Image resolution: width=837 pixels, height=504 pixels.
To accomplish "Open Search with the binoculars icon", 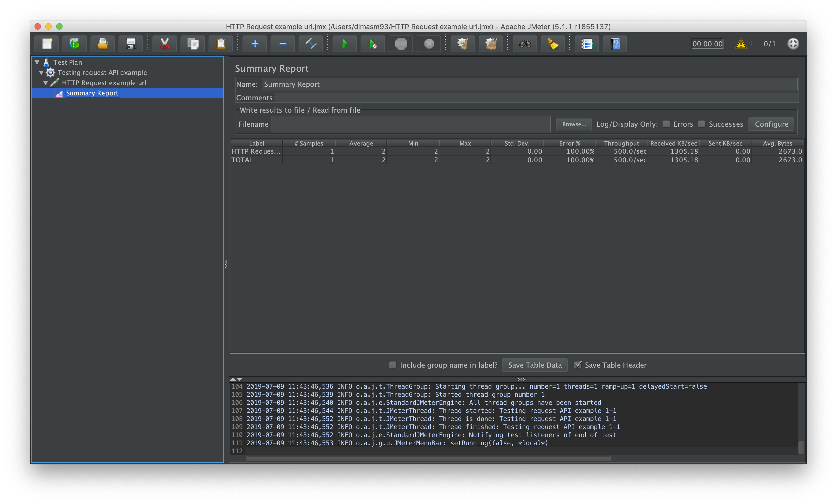I will click(525, 44).
